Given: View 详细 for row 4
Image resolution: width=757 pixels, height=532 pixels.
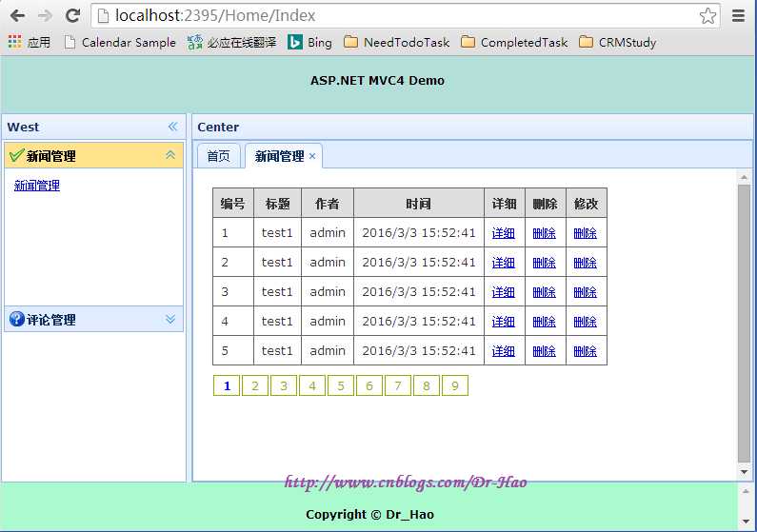Looking at the screenshot, I should click(504, 322).
